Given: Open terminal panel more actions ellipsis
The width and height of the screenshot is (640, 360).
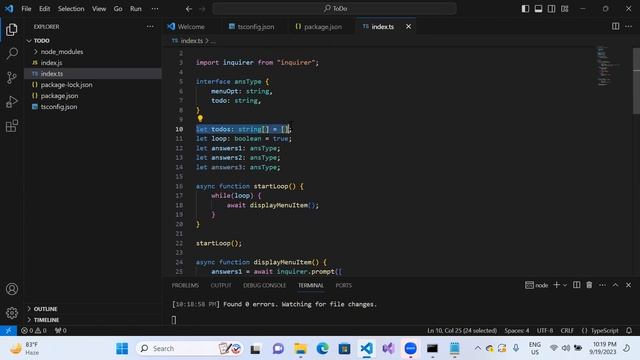Looking at the screenshot, I should click(x=602, y=285).
